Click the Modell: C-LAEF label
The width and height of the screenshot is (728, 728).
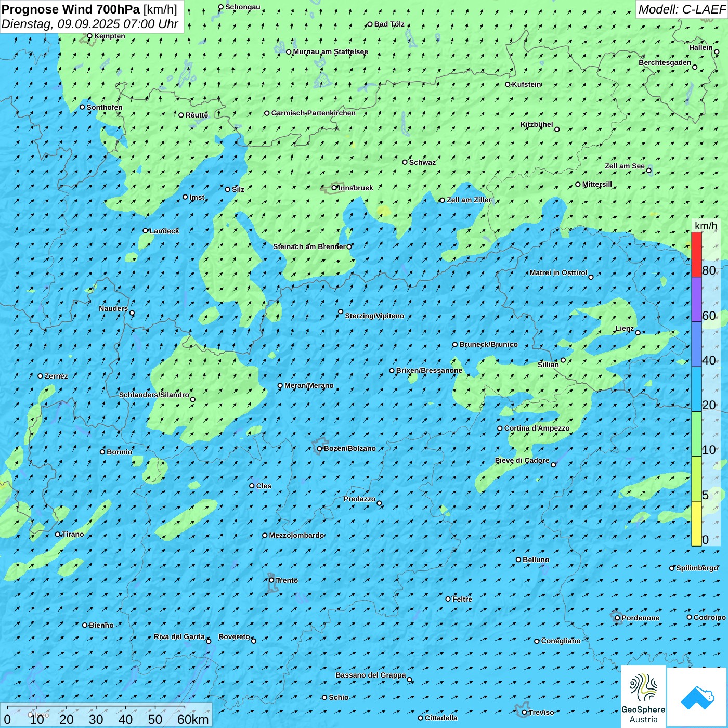(681, 9)
